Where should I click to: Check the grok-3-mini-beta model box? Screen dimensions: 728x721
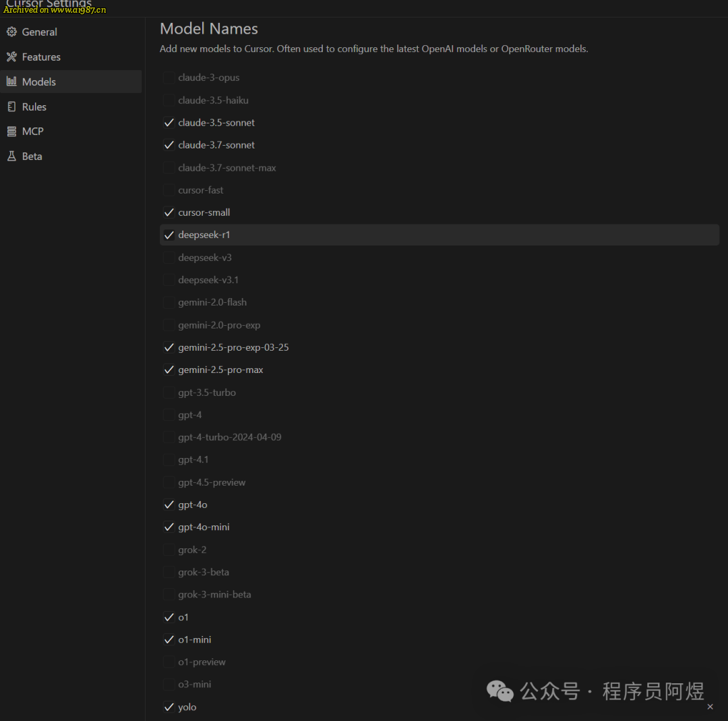[x=169, y=595]
